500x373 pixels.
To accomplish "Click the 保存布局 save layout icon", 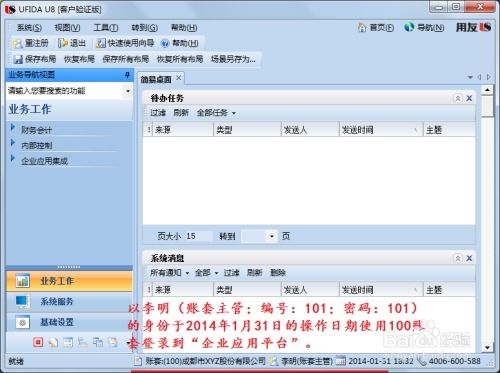I will coord(18,59).
